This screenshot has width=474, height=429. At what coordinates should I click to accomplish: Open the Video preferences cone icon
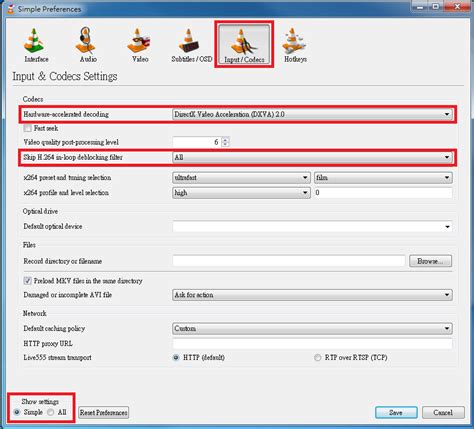click(138, 41)
